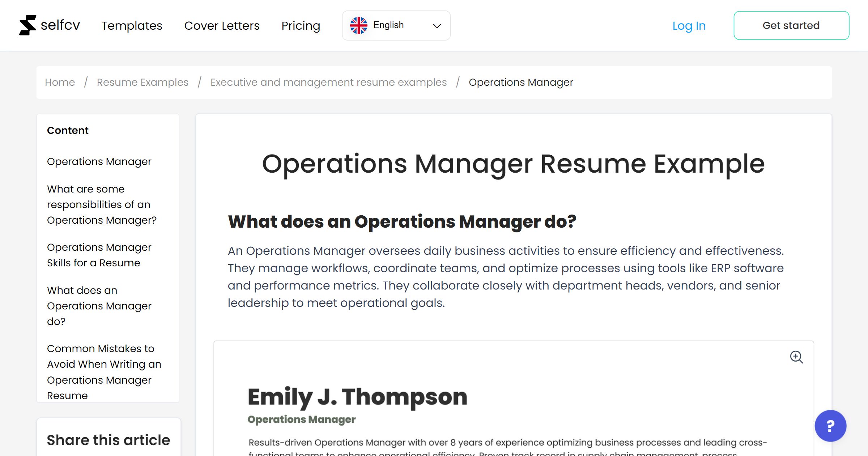The width and height of the screenshot is (868, 456).
Task: Click the UK flag icon
Action: pyautogui.click(x=358, y=25)
